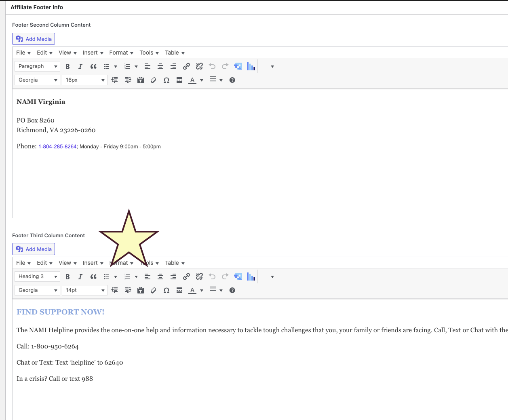Open Edit menu in Second Column editor
This screenshot has width=508, height=420.
click(x=44, y=53)
